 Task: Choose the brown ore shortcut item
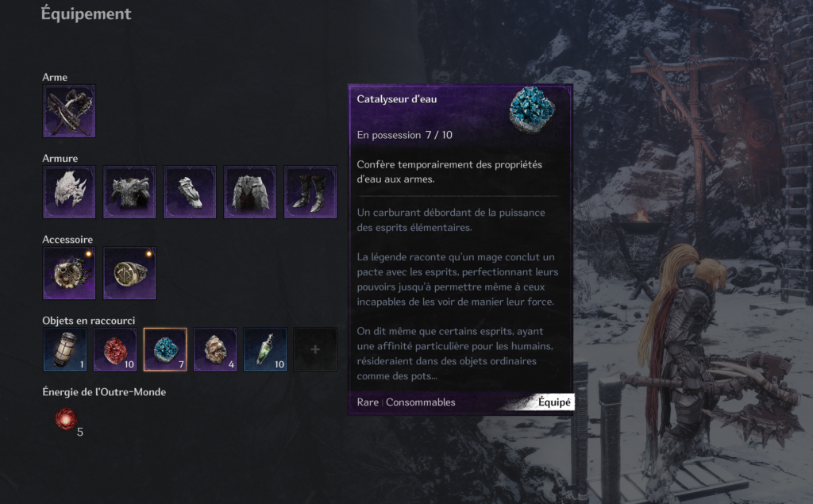coord(215,349)
